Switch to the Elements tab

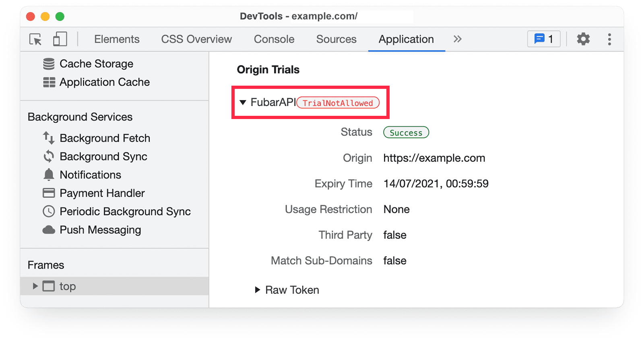pyautogui.click(x=117, y=39)
